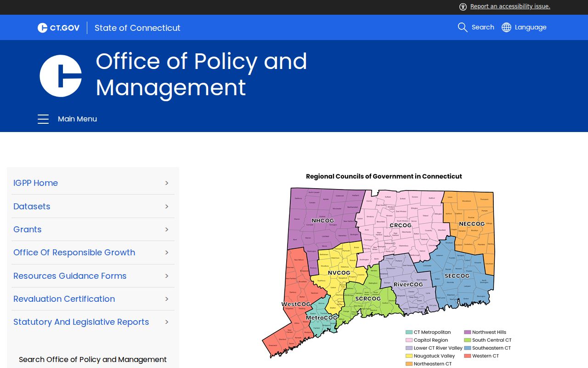Viewport: 588px width, 368px height.
Task: Click the State of Connecticut link
Action: tap(137, 28)
